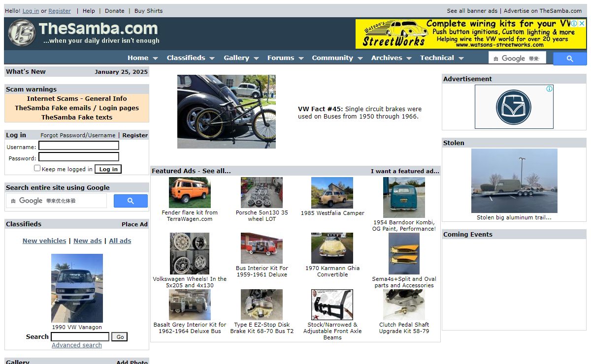Click the AdChoices info icon on advertisement
The image size is (591, 364).
point(549,89)
